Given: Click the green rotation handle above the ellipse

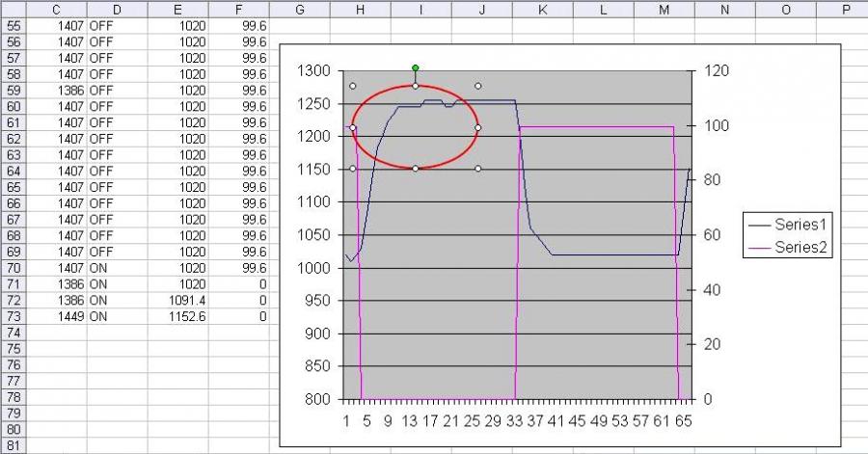Looking at the screenshot, I should pyautogui.click(x=416, y=68).
